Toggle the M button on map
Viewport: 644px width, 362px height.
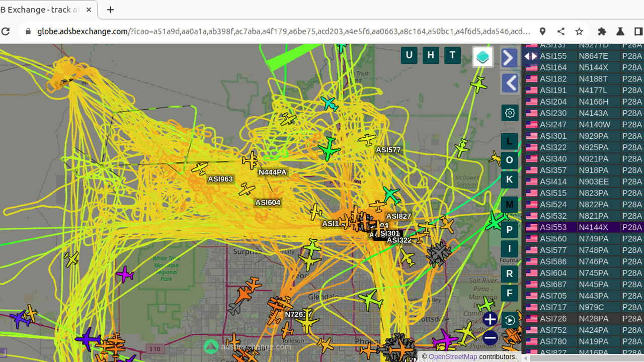coord(509,205)
